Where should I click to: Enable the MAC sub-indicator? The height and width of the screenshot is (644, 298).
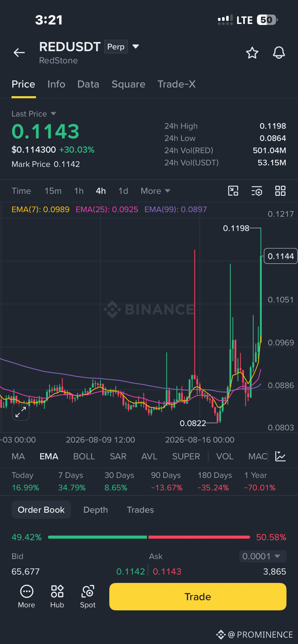pos(258,456)
